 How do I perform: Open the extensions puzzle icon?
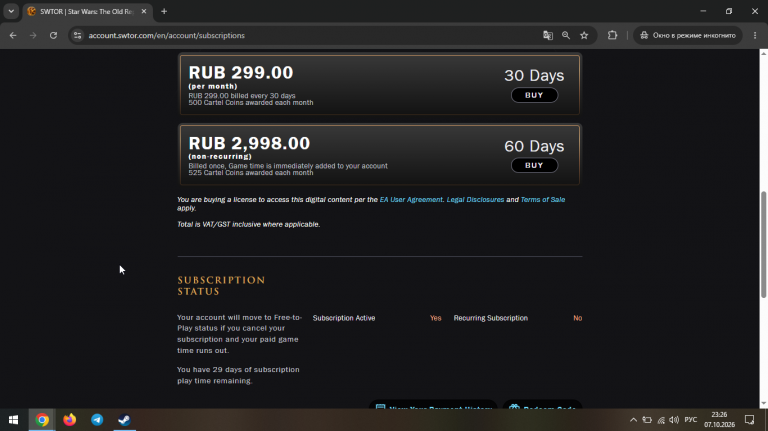(612, 35)
